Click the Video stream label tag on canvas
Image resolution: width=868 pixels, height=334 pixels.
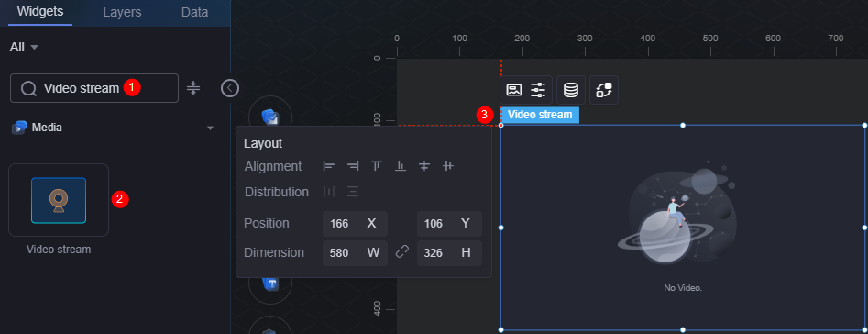(540, 115)
